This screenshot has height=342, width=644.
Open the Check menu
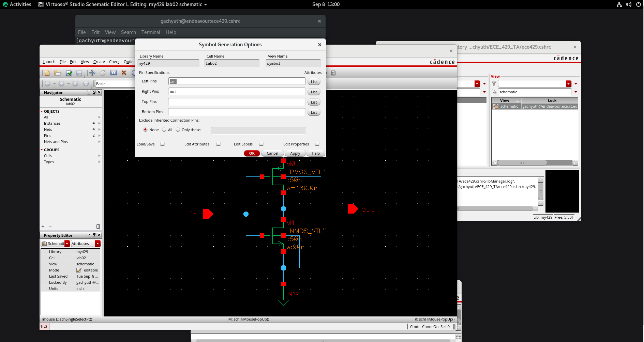tap(114, 62)
